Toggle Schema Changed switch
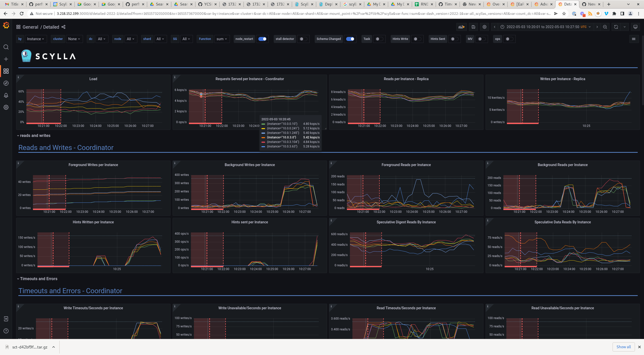Viewport: 644px width, 355px height. 350,39
